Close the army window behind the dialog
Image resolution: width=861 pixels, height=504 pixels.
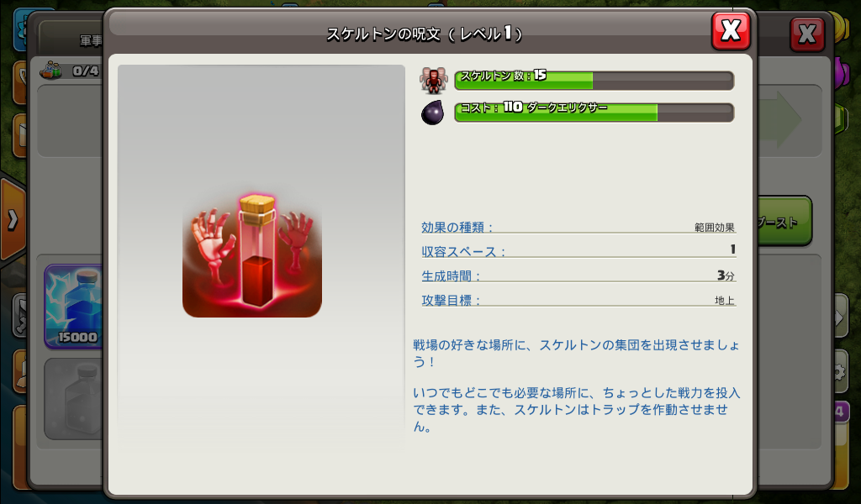click(806, 34)
